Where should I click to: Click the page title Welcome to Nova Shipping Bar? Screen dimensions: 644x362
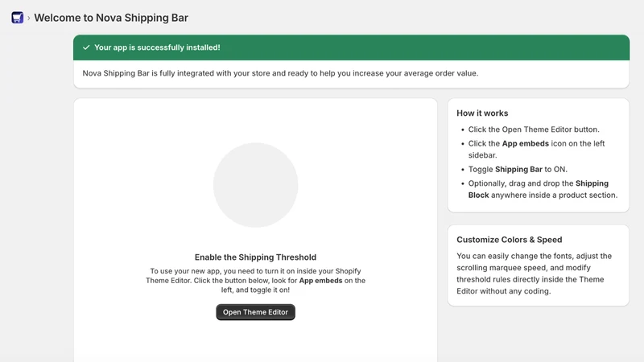click(111, 18)
